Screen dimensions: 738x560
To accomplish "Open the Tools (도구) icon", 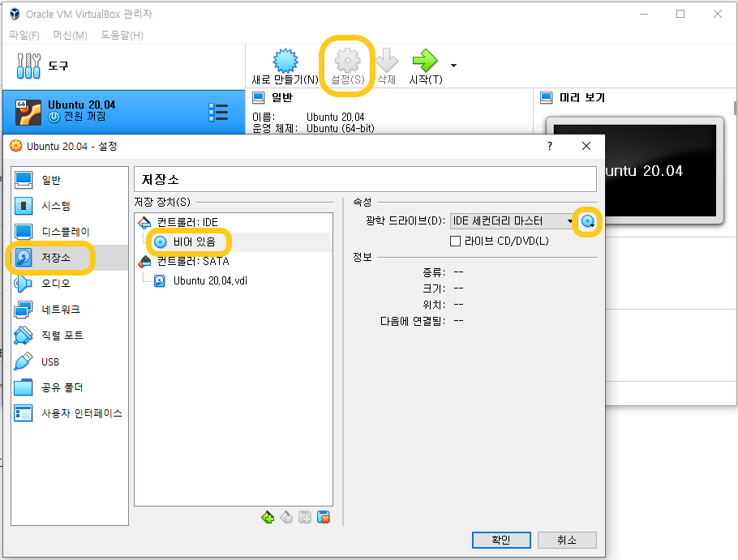I will [28, 66].
